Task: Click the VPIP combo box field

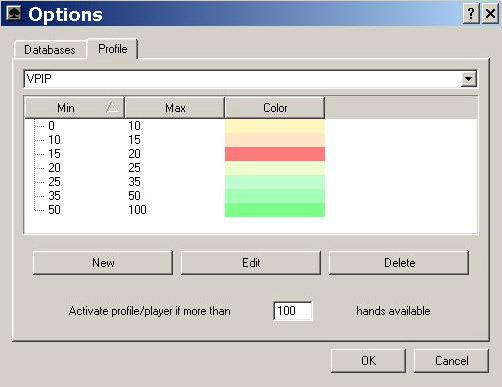Action: click(250, 79)
